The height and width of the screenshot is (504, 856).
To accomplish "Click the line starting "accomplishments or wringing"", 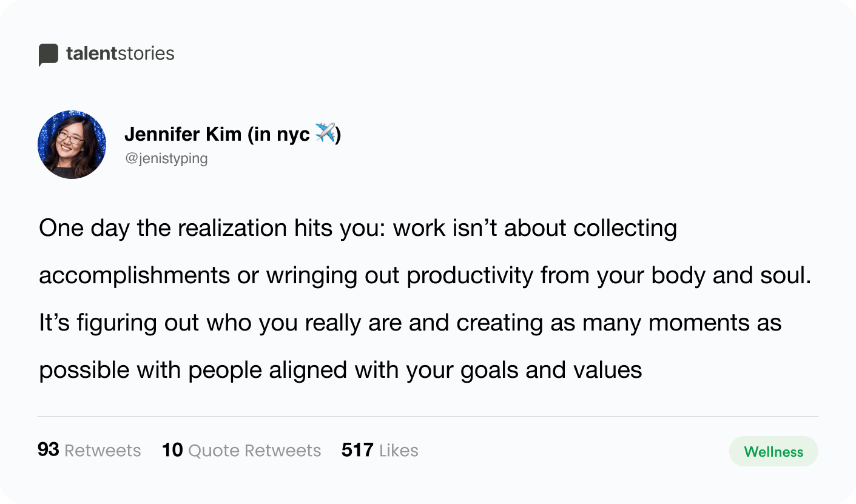I will tap(425, 276).
